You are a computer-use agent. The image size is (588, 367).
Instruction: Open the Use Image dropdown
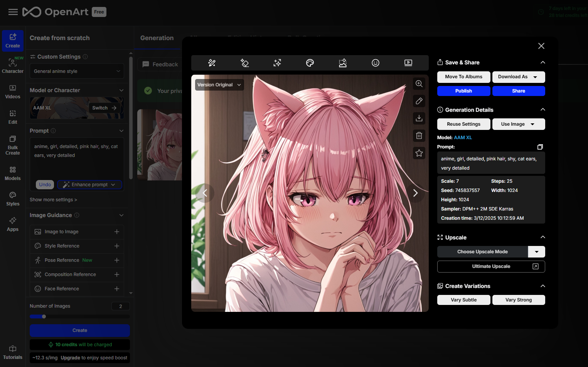[x=519, y=124]
